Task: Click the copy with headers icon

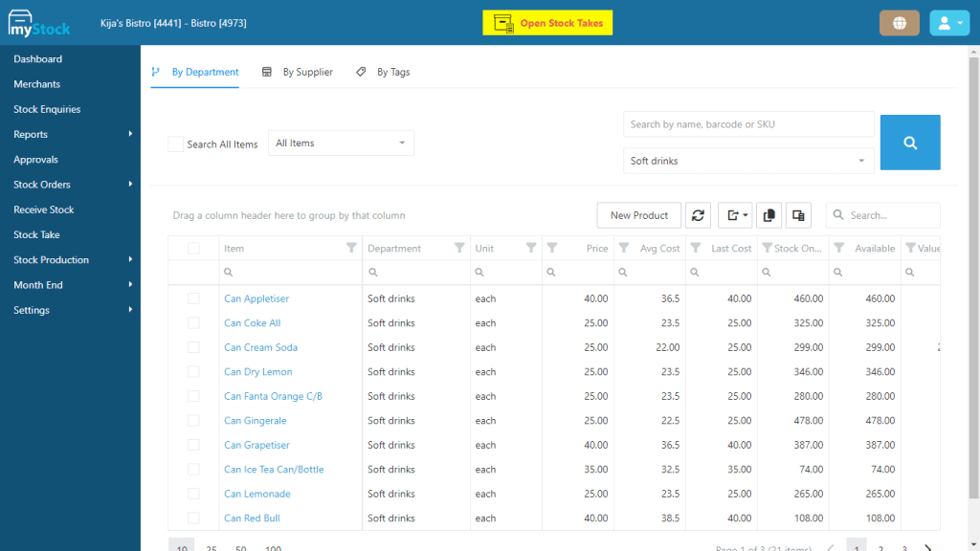Action: [798, 214]
